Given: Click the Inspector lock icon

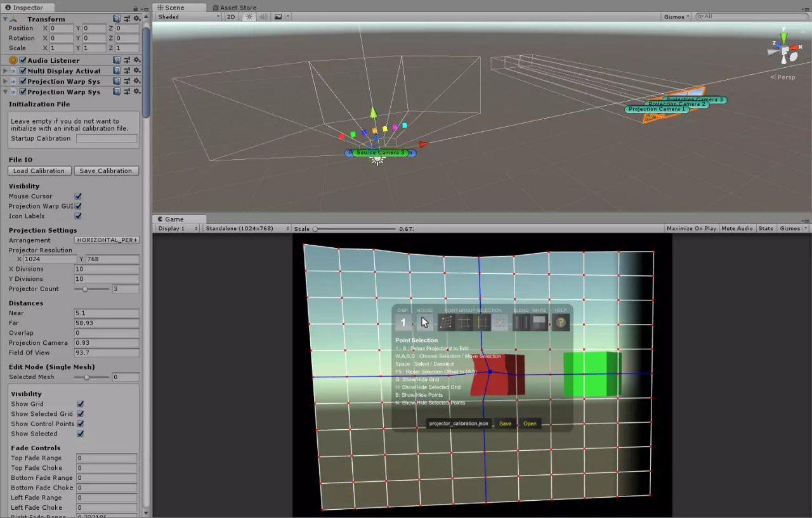Looking at the screenshot, I should (136, 8).
